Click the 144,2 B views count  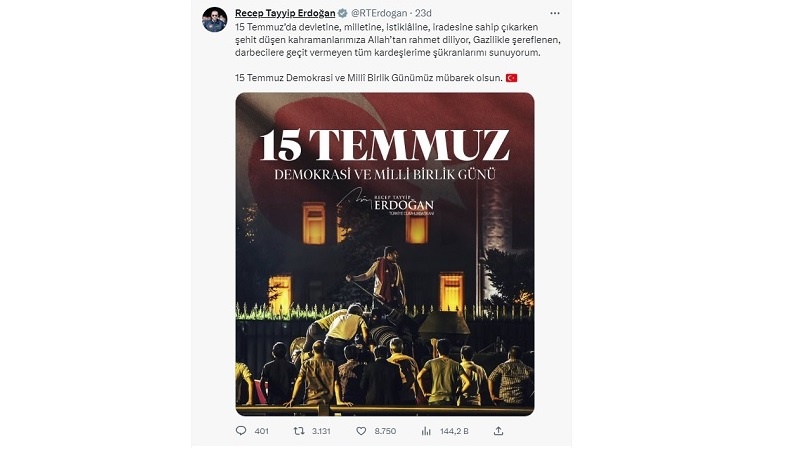(454, 431)
